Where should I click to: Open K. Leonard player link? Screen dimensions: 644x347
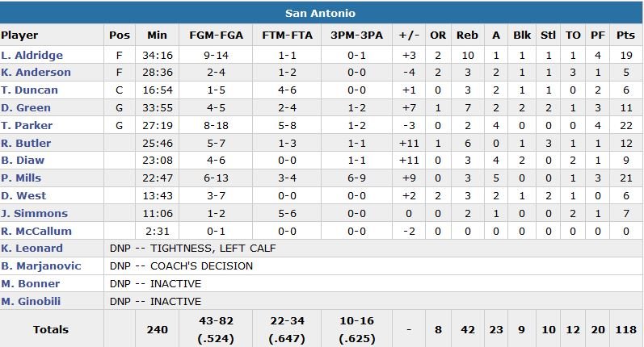pos(32,249)
